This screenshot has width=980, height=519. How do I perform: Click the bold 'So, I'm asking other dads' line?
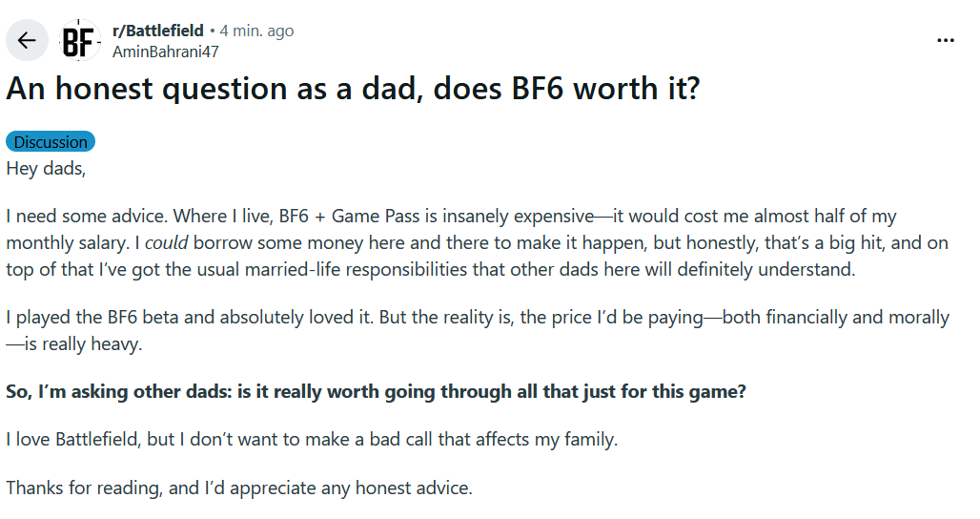(x=377, y=391)
